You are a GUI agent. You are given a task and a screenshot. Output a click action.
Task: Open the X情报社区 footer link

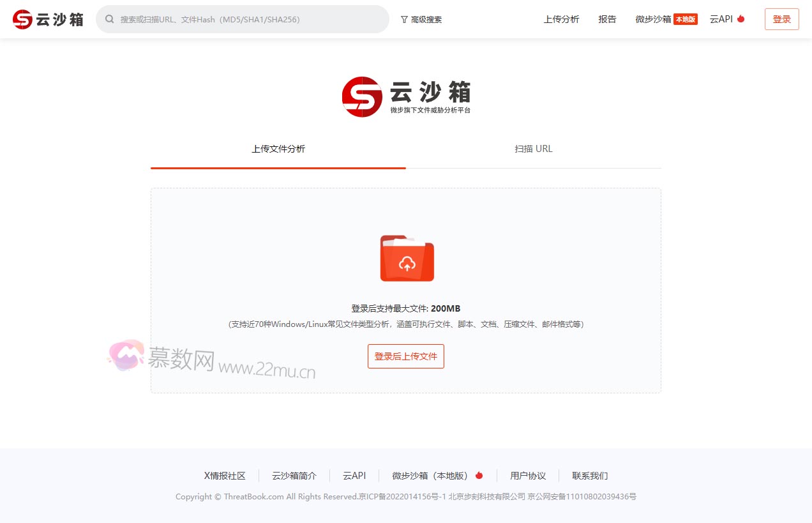click(x=225, y=475)
